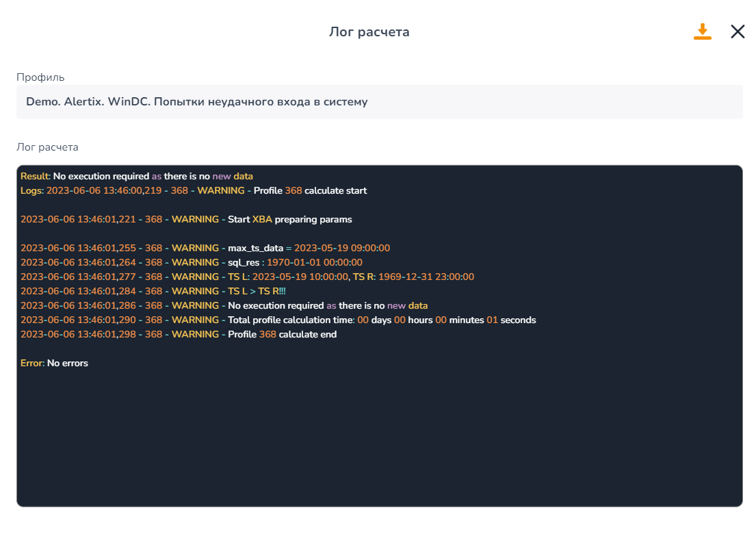Click the Профиль label
Screen dimensions: 756x536
click(40, 77)
